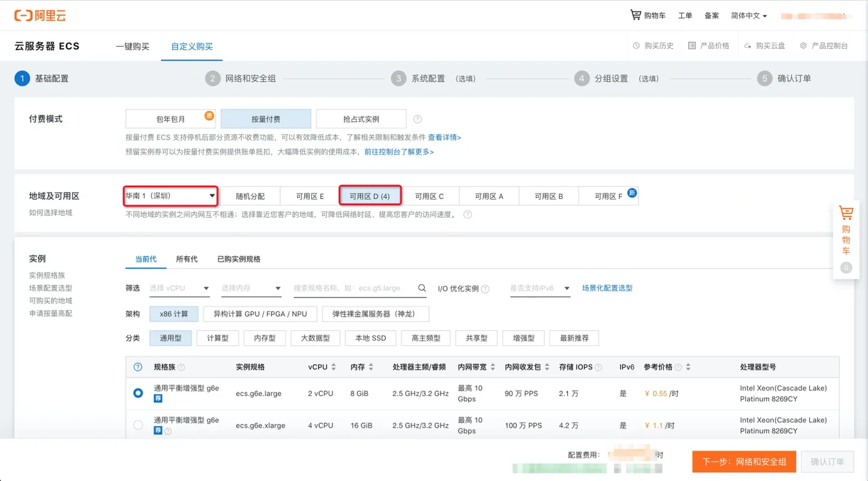
Task: Sort by vCPU column arrows
Action: [334, 367]
